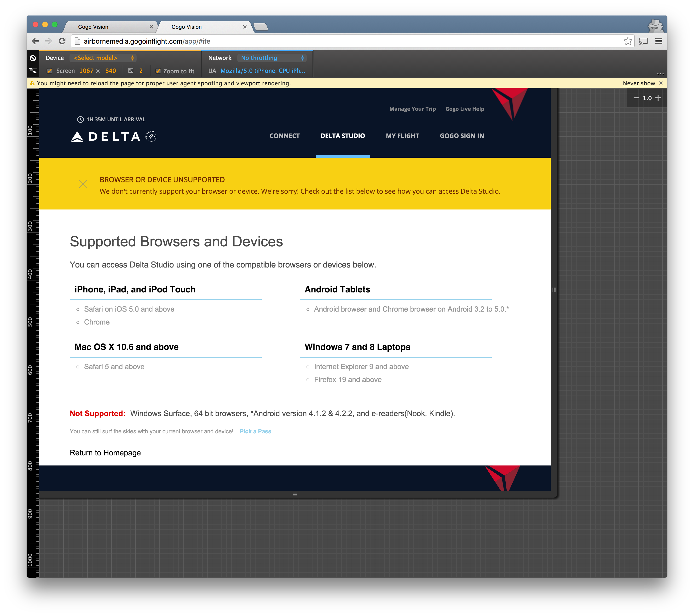Screen dimensions: 694x616
Task: Dismiss the yellow unsupported banner X
Action: pos(83,184)
